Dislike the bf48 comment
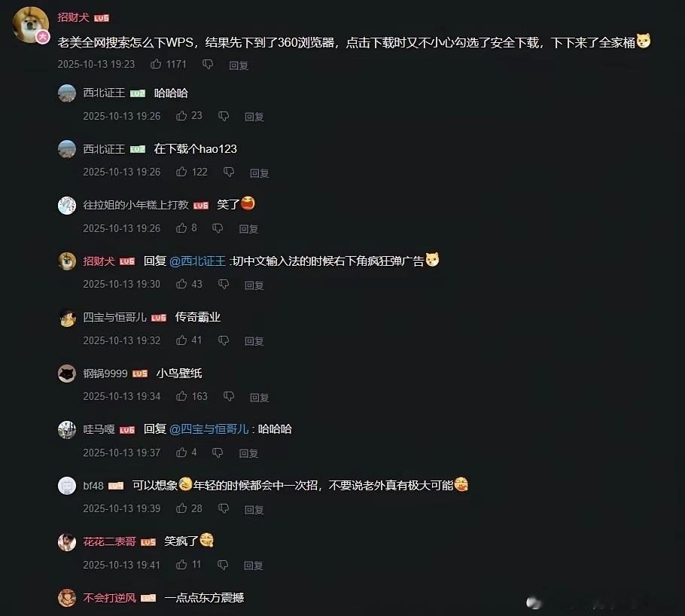Viewport: 685px width, 616px height. coord(224,508)
